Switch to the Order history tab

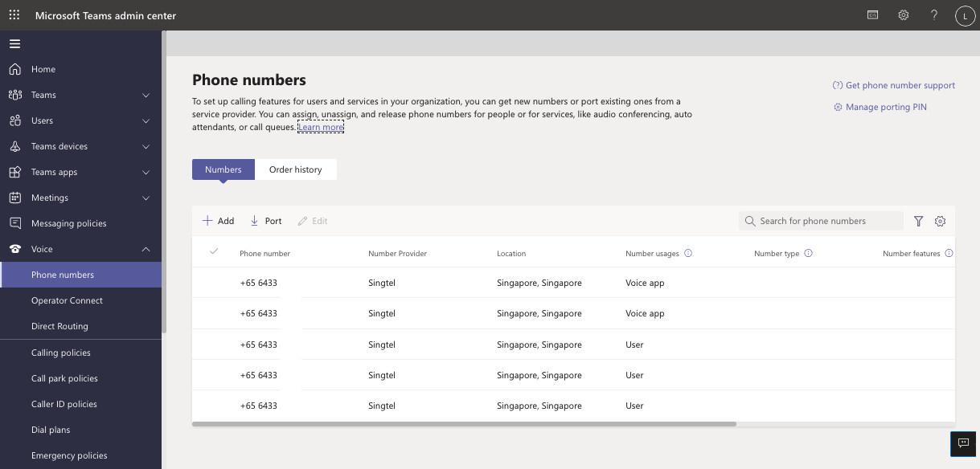coord(295,169)
